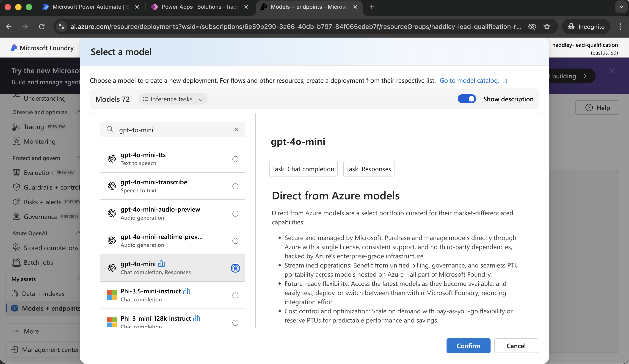The height and width of the screenshot is (364, 629).
Task: Click the browser address bar URL
Action: point(296,26)
